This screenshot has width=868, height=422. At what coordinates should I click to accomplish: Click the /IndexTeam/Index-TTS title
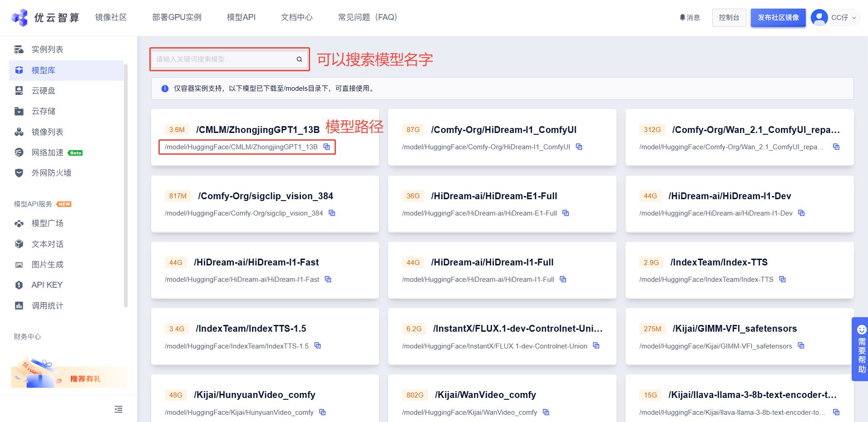click(x=719, y=262)
